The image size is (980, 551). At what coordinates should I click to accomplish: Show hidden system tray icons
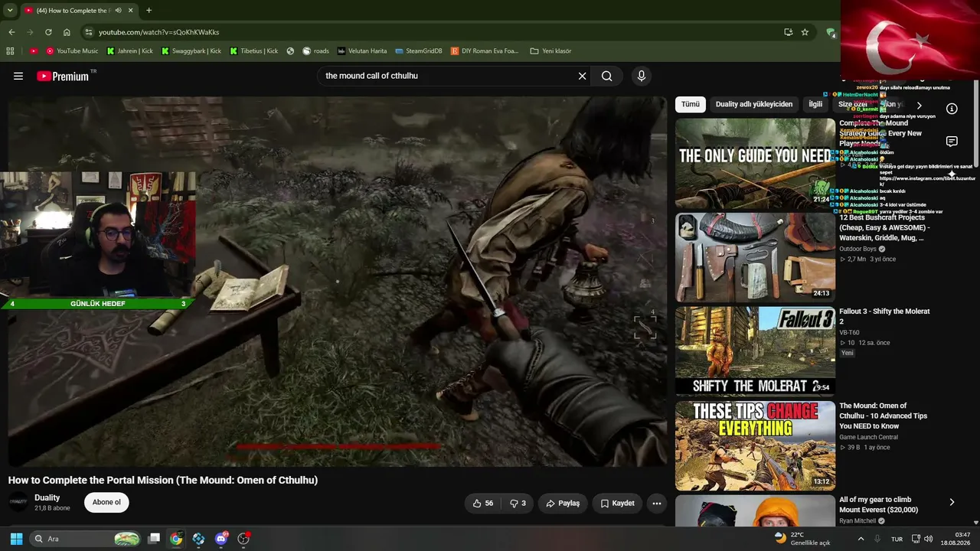[x=861, y=539]
